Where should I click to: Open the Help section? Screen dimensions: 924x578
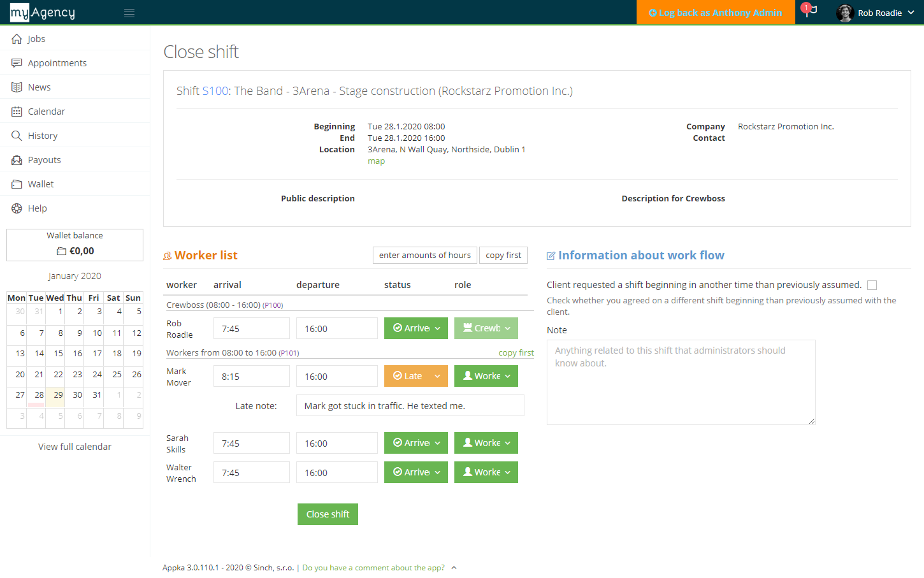(37, 208)
